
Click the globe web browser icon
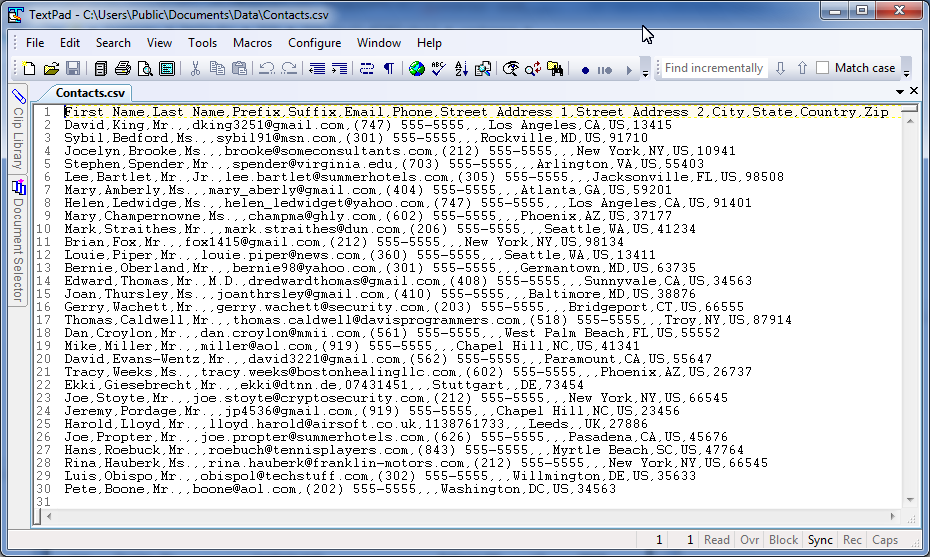pyautogui.click(x=416, y=69)
